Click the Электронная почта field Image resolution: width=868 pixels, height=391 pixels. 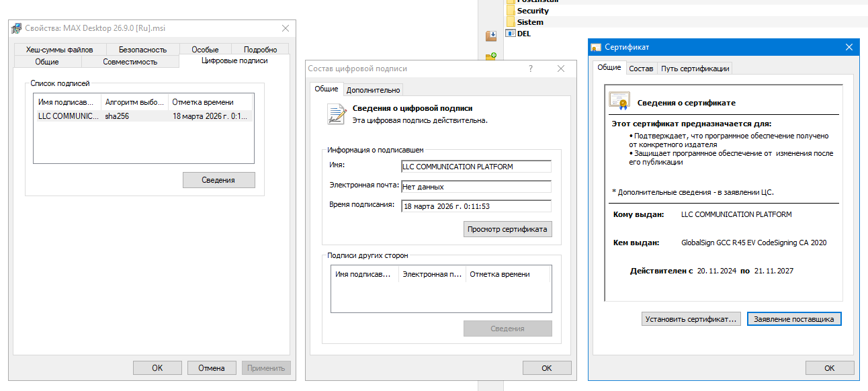coord(476,187)
